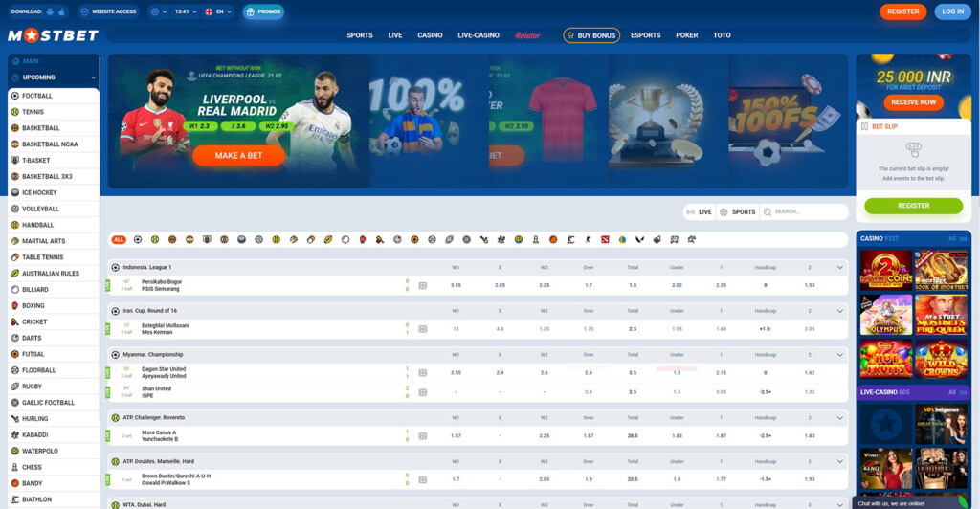This screenshot has width=980, height=509.
Task: Open the Casino menu item
Action: [430, 35]
